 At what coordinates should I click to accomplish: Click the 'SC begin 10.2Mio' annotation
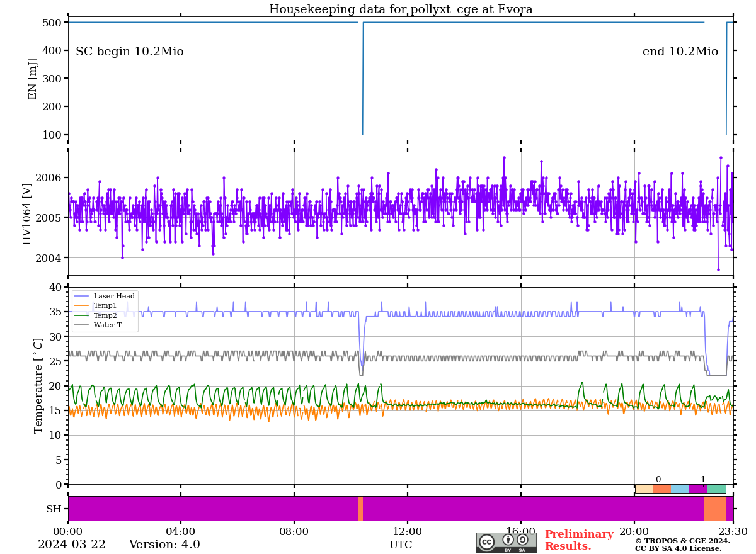click(130, 52)
